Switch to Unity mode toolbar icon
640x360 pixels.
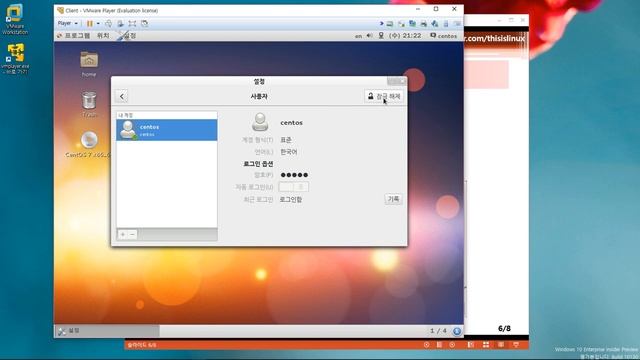pos(144,24)
